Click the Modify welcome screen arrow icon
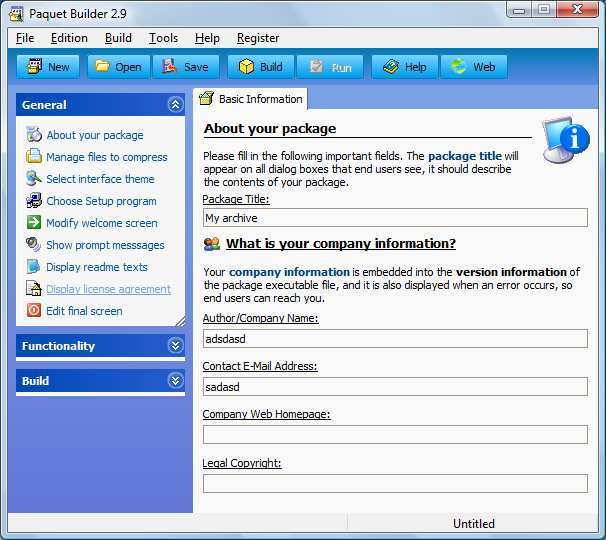Screen dimensions: 606x540 34,222
